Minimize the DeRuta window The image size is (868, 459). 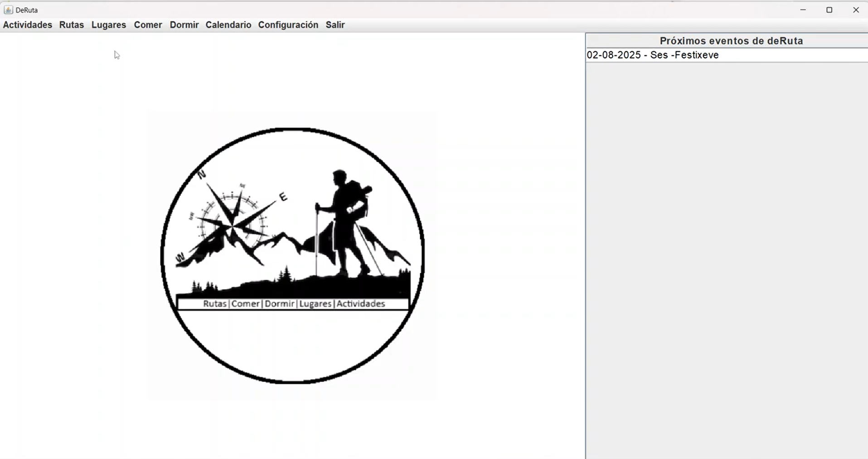(803, 10)
